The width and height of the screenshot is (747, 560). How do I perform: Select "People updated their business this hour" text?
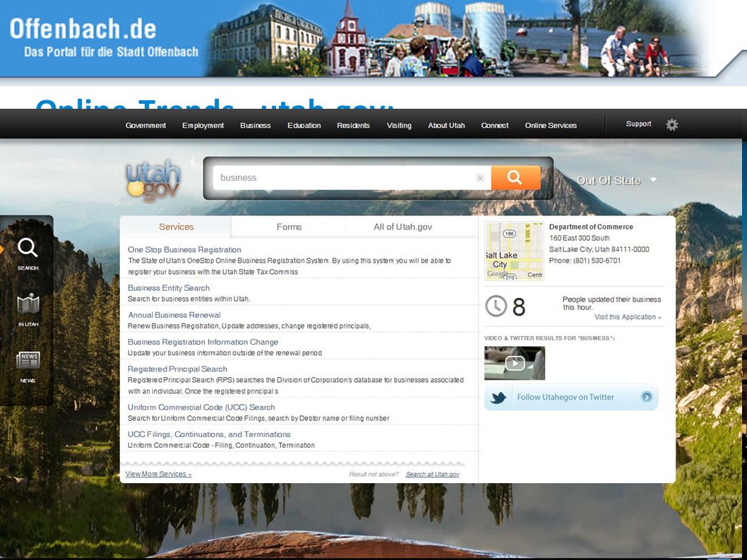click(x=611, y=303)
